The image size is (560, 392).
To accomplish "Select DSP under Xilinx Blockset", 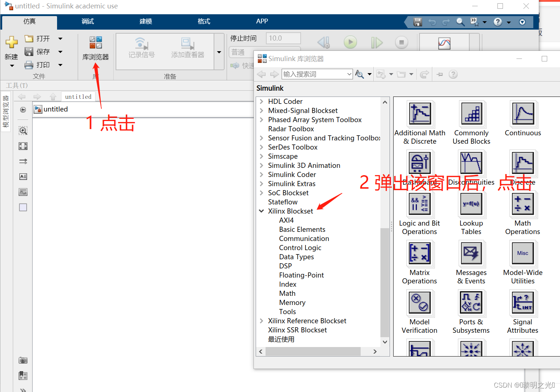I will [x=285, y=266].
